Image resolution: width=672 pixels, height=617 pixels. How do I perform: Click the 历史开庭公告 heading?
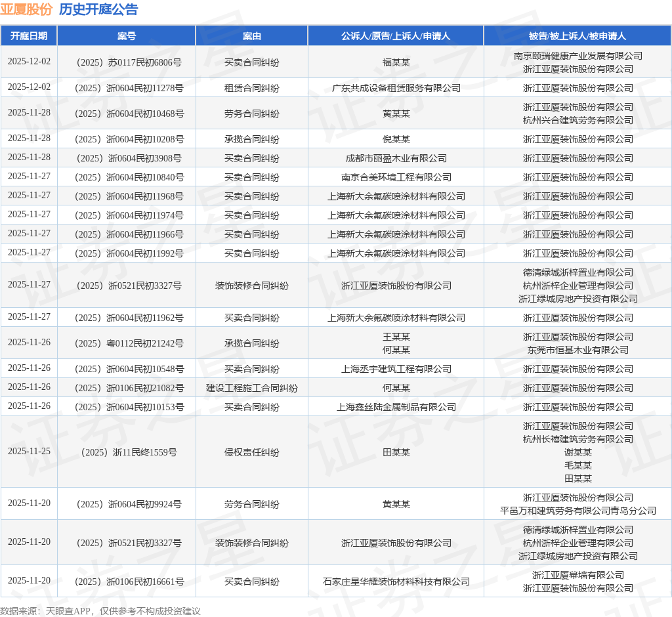click(x=98, y=9)
